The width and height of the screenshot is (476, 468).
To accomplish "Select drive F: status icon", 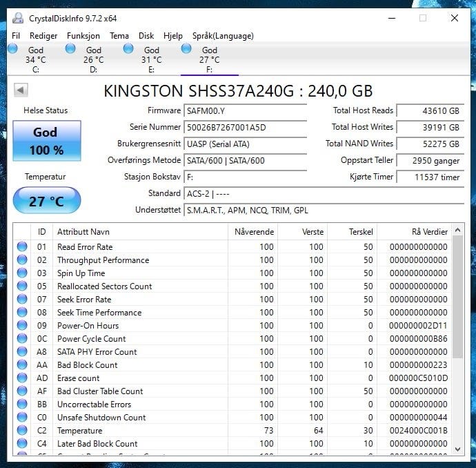I will [186, 48].
